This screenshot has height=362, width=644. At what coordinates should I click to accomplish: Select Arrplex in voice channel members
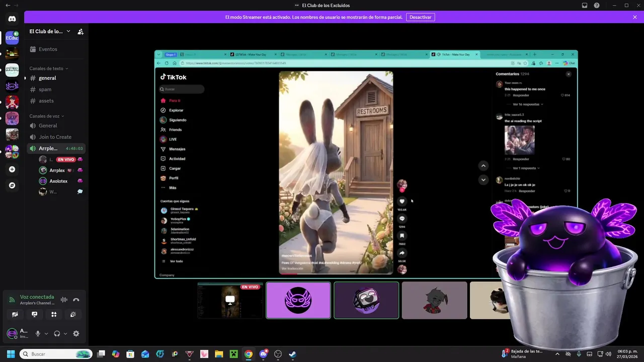(60, 170)
